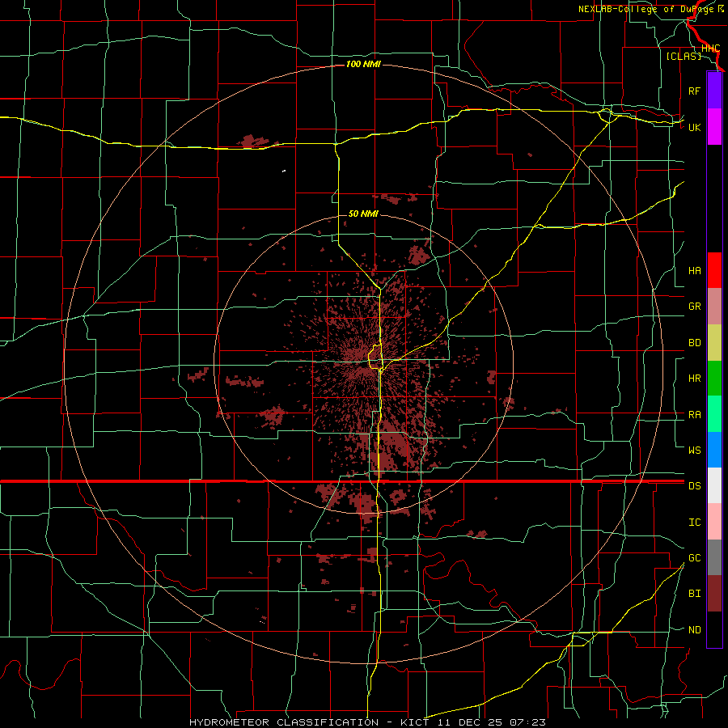Click the UK legend label

694,127
